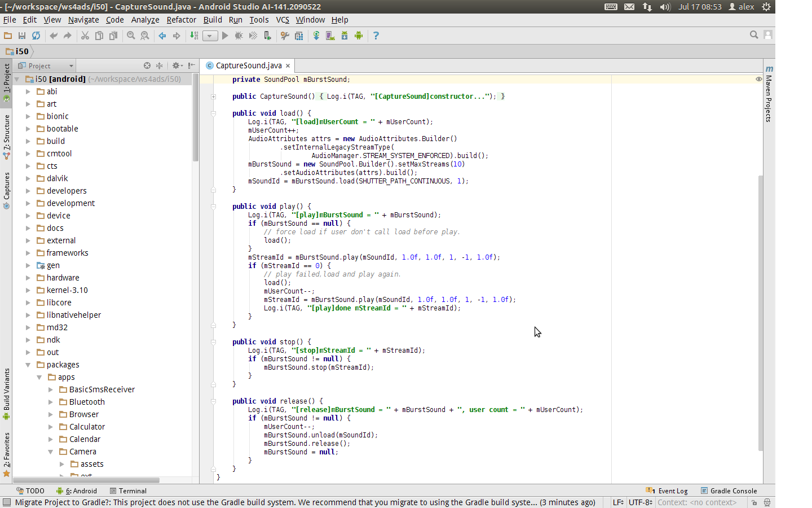Viewport: 812px width, 508px height.
Task: Open the Refactor menu
Action: [x=181, y=20]
